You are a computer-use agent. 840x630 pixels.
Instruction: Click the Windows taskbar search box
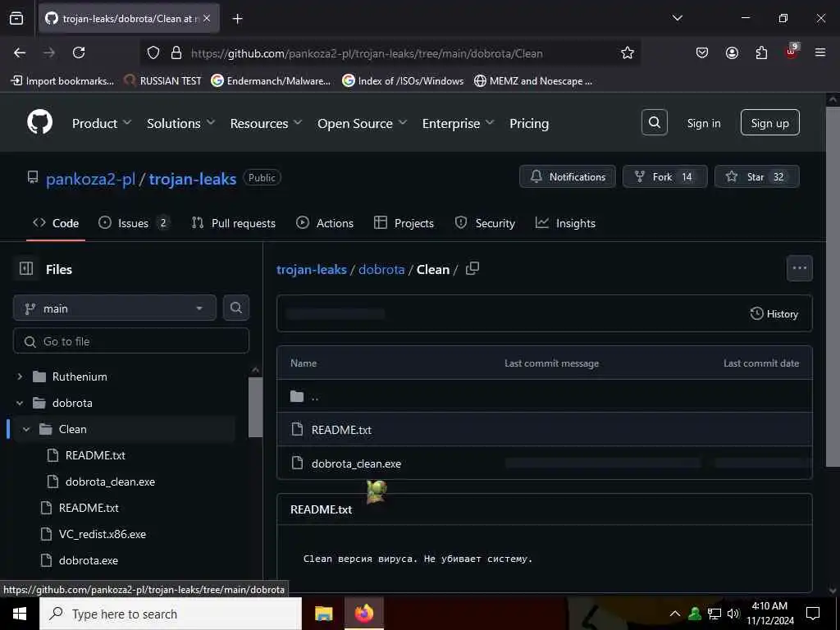point(171,614)
